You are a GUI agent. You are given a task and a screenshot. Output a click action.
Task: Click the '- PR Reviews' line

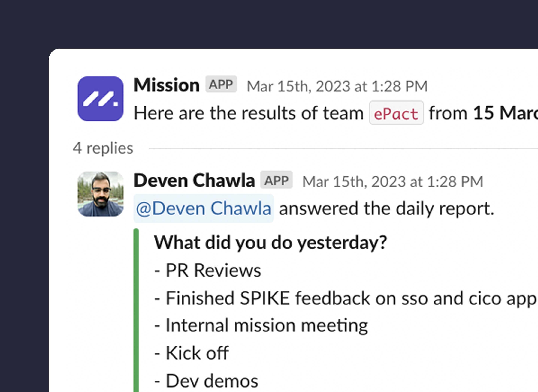point(207,270)
